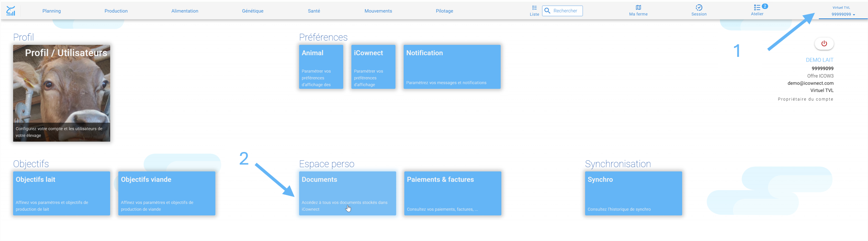The width and height of the screenshot is (868, 241).
Task: Open the Planning menu
Action: click(51, 11)
